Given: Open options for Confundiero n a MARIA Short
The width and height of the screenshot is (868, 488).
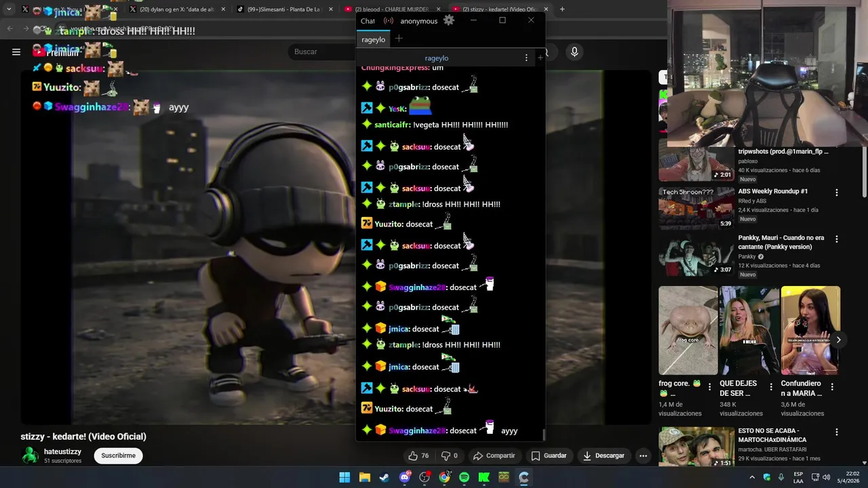Looking at the screenshot, I should (832, 387).
